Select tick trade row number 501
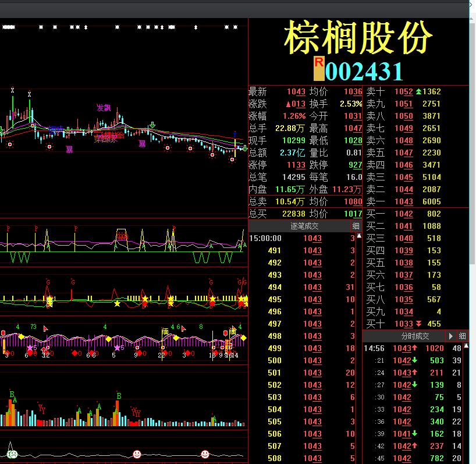The width and height of the screenshot is (476, 464). point(303,373)
